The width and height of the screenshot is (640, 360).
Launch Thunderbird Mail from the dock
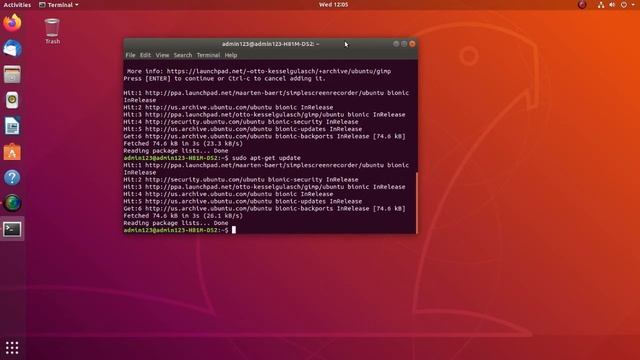click(x=12, y=49)
